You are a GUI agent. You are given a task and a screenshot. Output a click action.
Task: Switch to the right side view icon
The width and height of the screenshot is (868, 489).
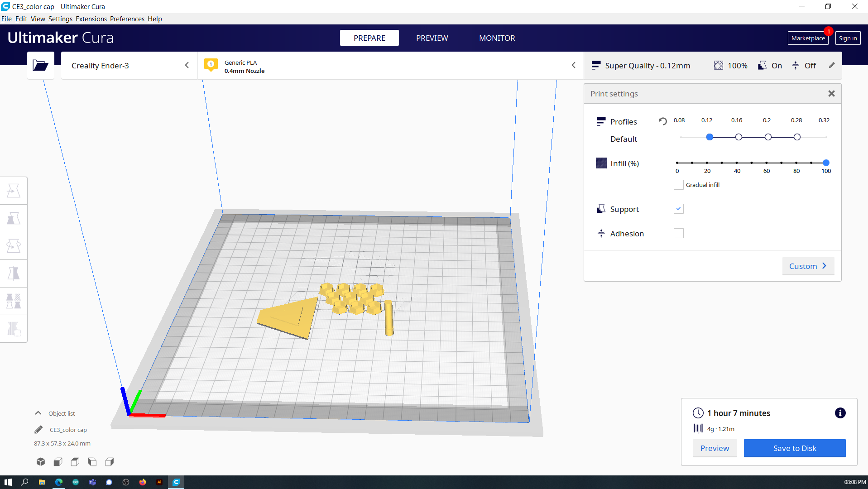click(110, 462)
